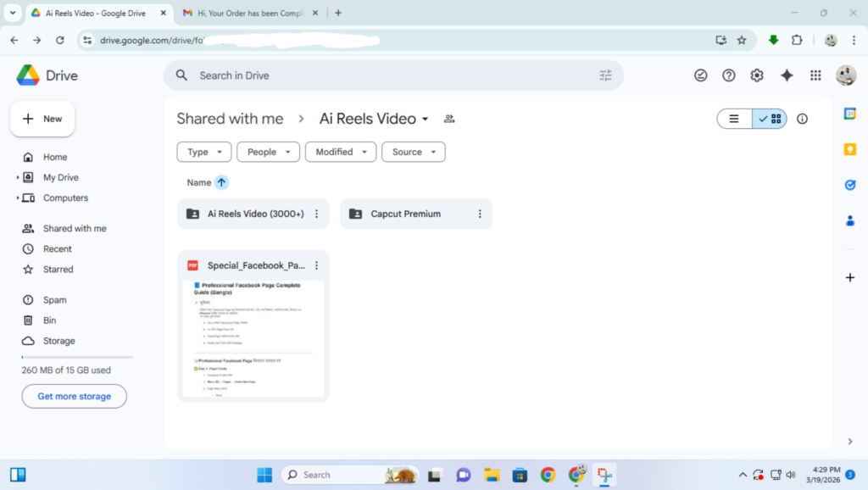
Task: Click the search filter options icon
Action: click(605, 75)
